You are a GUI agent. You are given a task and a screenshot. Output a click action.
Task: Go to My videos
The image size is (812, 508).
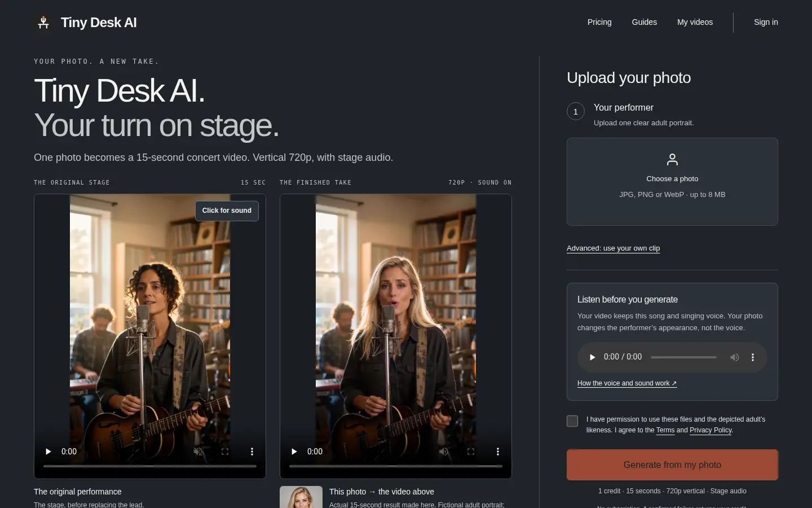click(x=695, y=23)
